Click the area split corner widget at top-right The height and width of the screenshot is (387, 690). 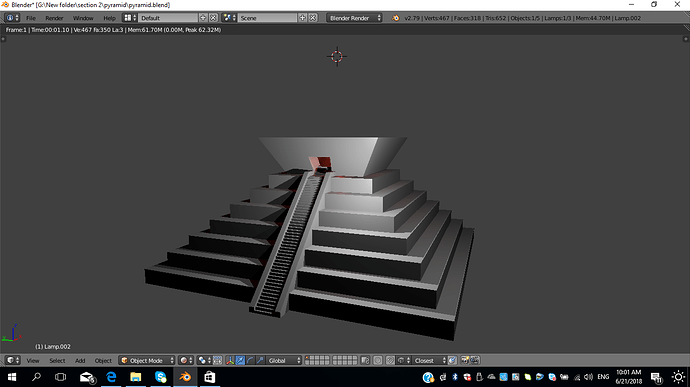685,39
